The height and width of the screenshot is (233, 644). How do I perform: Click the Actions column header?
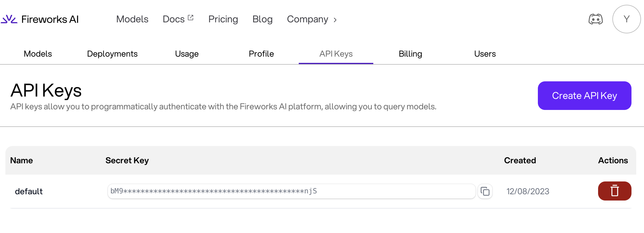coord(613,160)
